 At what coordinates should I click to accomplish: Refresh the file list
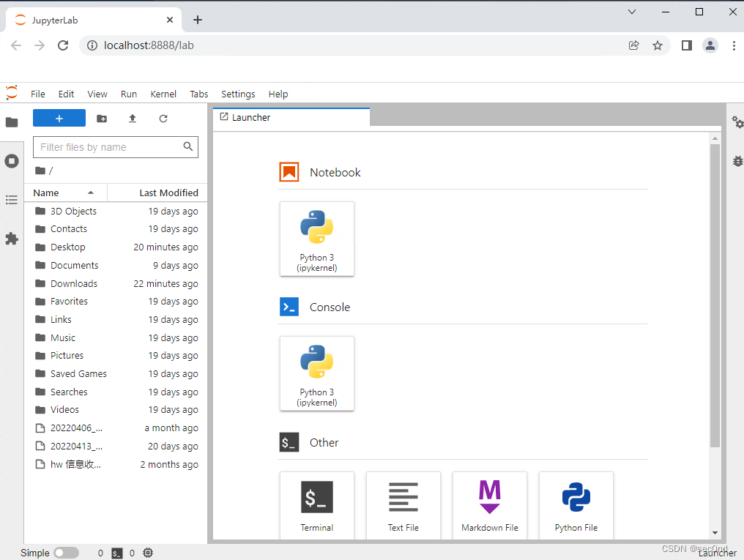coord(163,119)
